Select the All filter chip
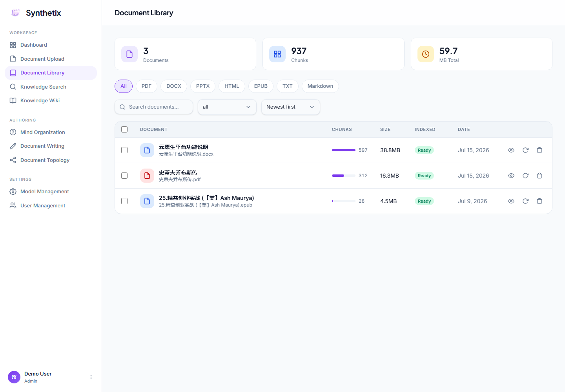 coord(124,86)
